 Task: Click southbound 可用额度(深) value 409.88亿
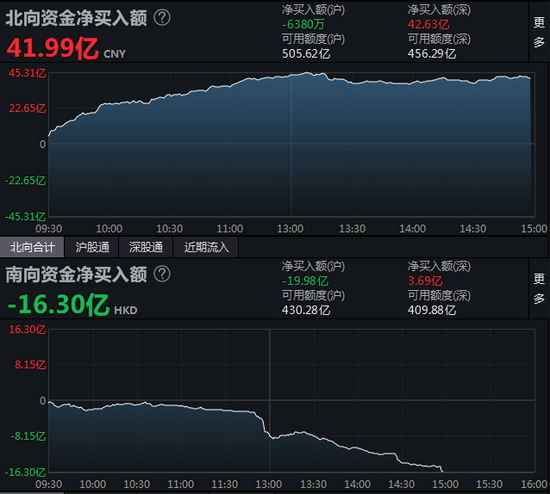(x=432, y=310)
